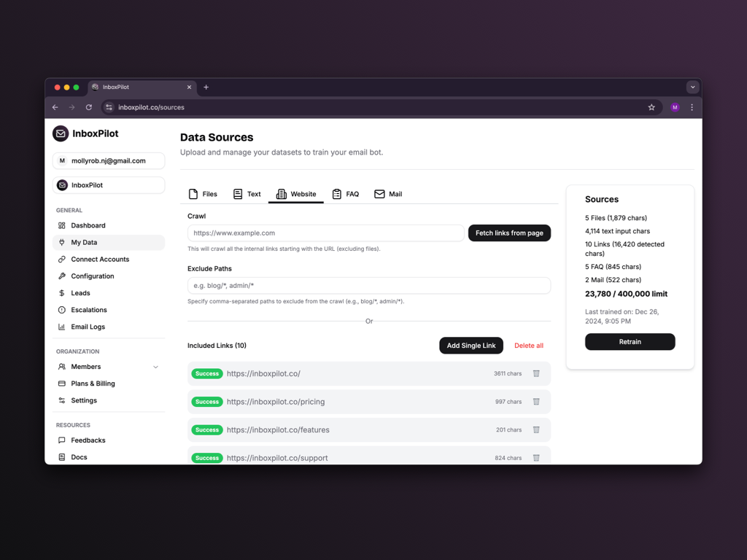Viewport: 747px width, 560px height.
Task: Open the mollyrob.nj@gmail.com account selector
Action: point(109,161)
